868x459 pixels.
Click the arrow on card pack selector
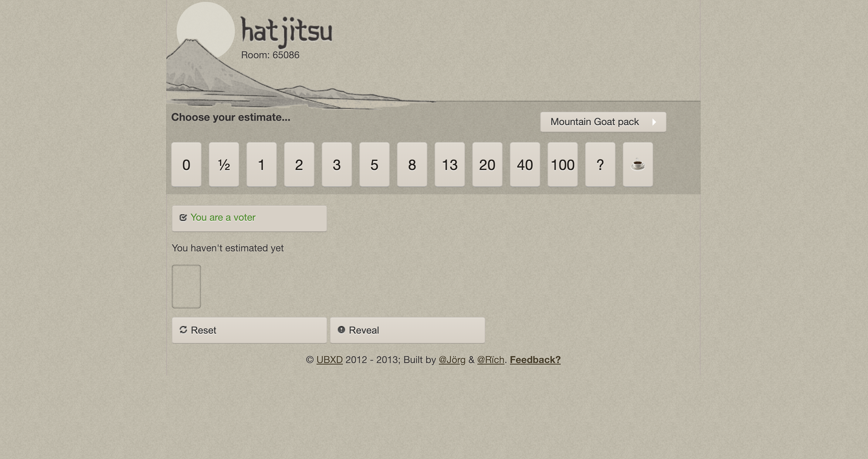[654, 122]
